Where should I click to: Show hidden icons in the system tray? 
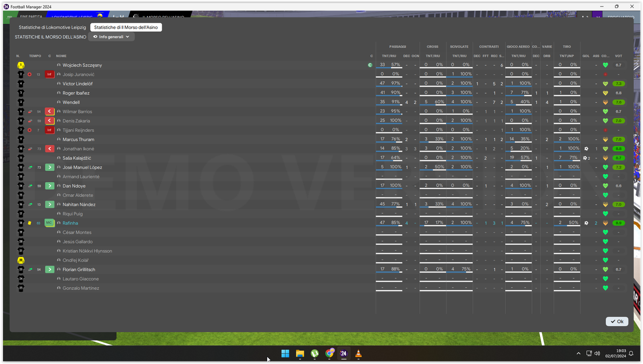(578, 353)
